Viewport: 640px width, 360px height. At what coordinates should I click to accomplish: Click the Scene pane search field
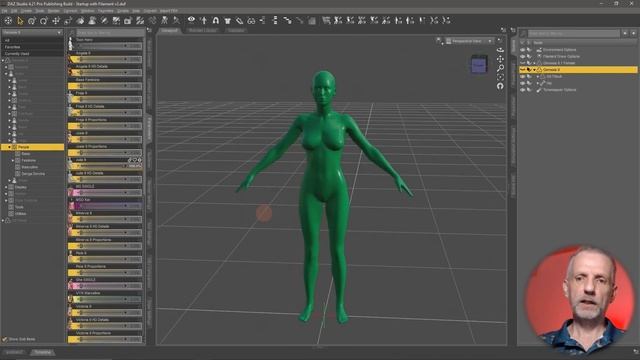pyautogui.click(x=573, y=33)
